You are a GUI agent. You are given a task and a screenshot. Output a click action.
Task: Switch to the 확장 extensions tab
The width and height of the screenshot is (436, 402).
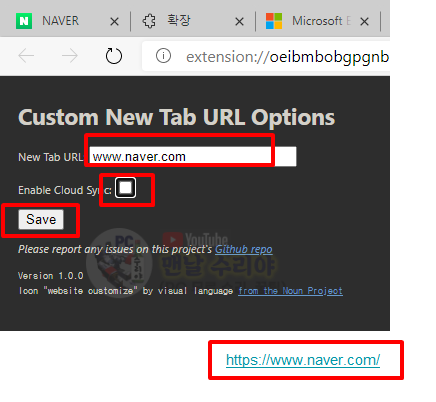pos(193,21)
